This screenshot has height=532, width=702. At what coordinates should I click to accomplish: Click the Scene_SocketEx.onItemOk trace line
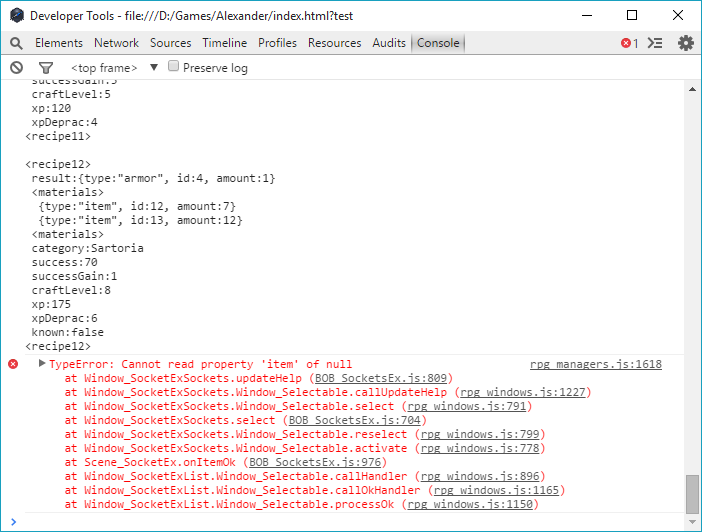[x=226, y=462]
